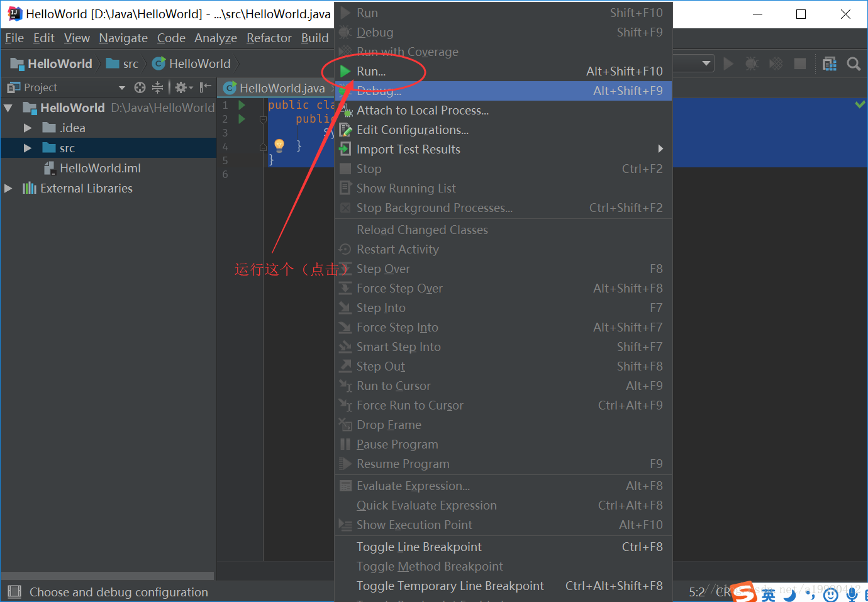Open the View menu
Viewport: 868px width, 602px height.
(77, 38)
